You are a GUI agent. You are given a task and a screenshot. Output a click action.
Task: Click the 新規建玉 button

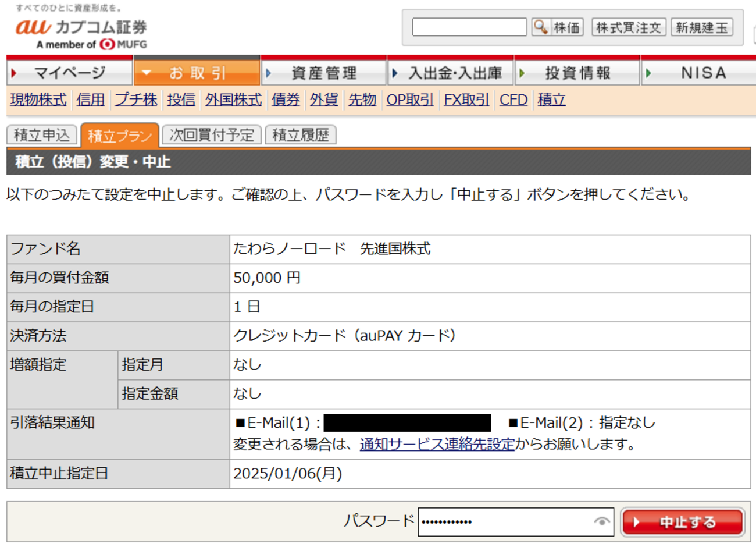click(702, 27)
